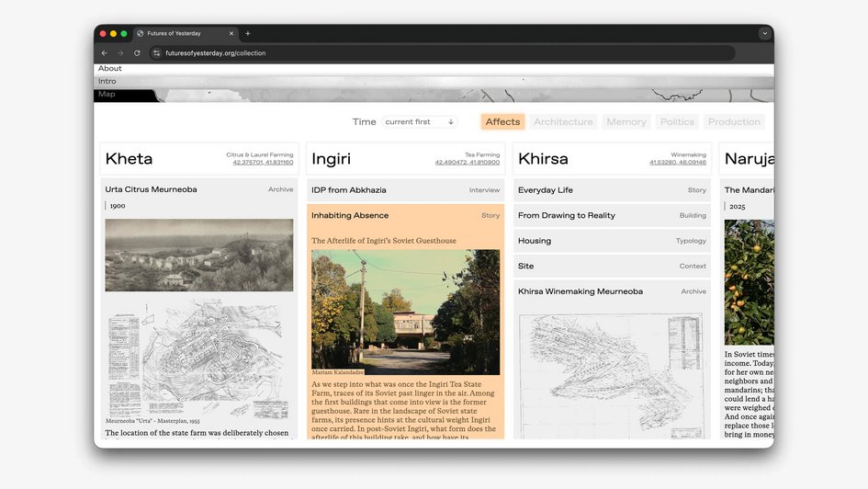This screenshot has height=489, width=868.
Task: Click 'The Afterlife of Ingiri's Soviet Guesthouse' subtitle
Action: click(384, 241)
